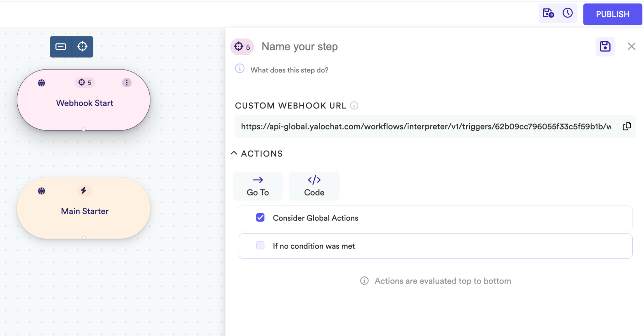Click the globe icon on Main Starter

[x=41, y=191]
